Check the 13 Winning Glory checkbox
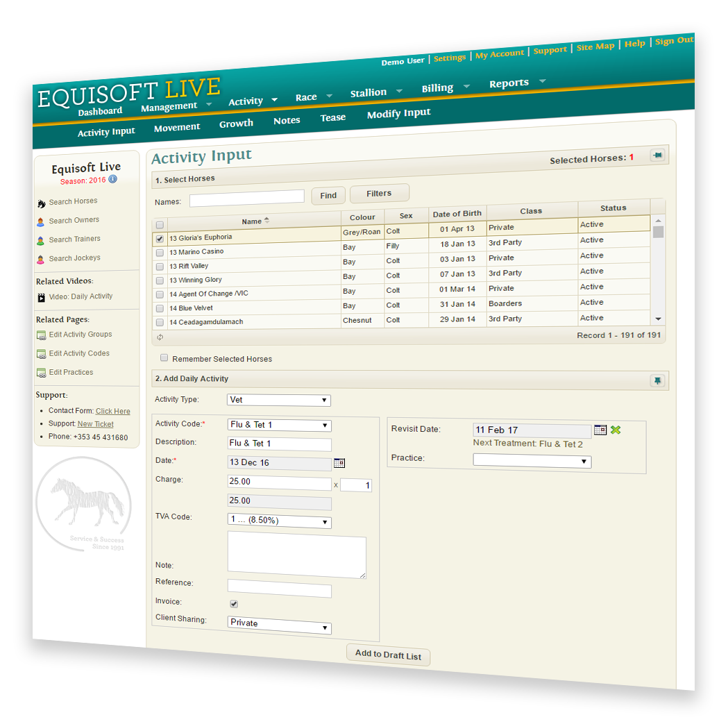The width and height of the screenshot is (728, 724). pos(160,281)
